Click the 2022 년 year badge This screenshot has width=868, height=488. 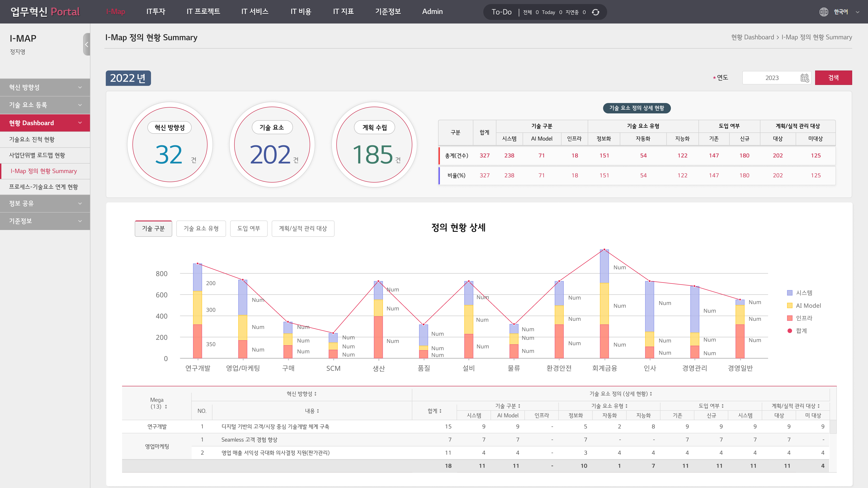click(x=128, y=78)
